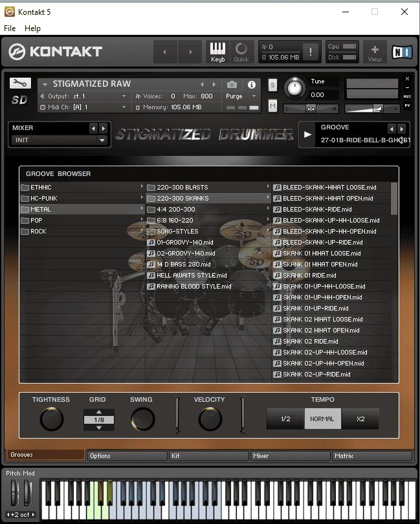
Task: Expand the ROCK groove folder
Action: pyautogui.click(x=82, y=232)
